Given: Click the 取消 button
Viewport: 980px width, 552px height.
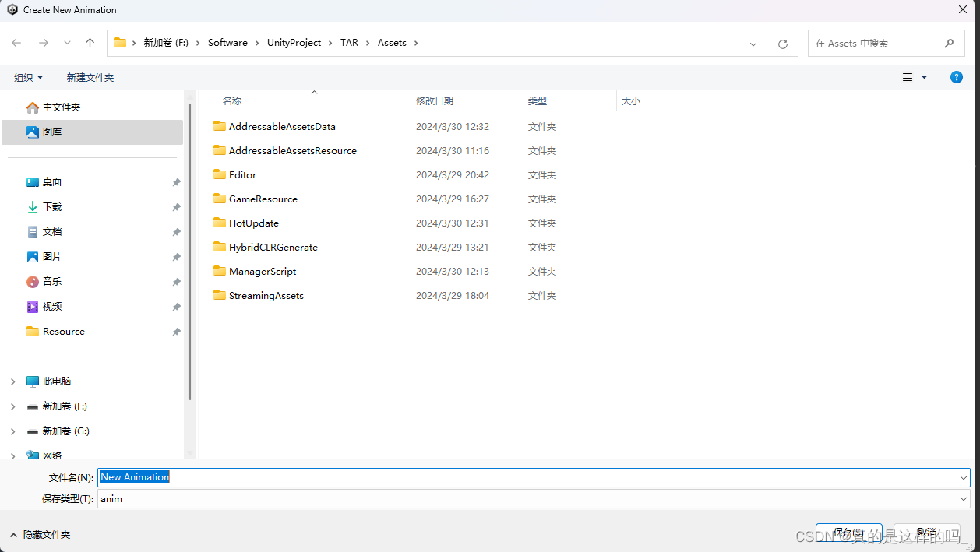Looking at the screenshot, I should click(927, 533).
